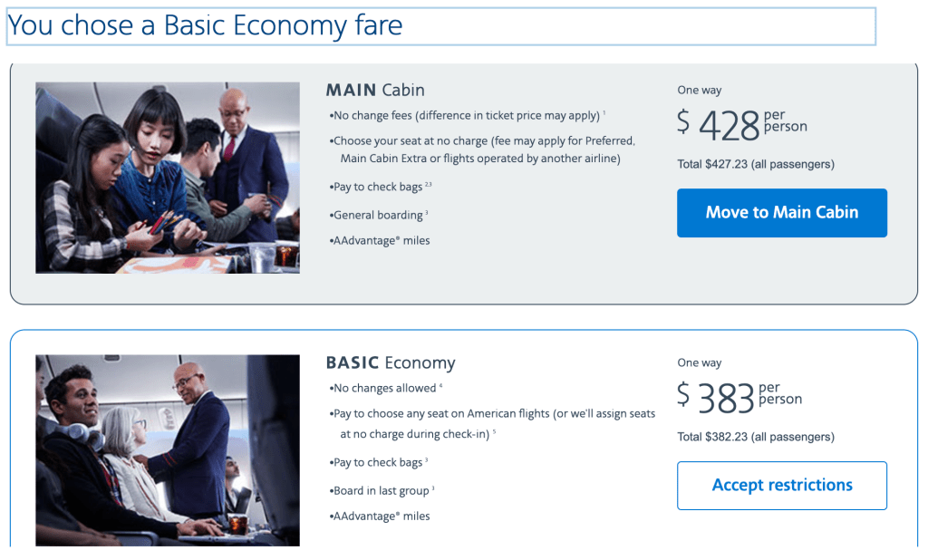
Task: Click AAdvantage miles under Basic Economy
Action: point(382,517)
